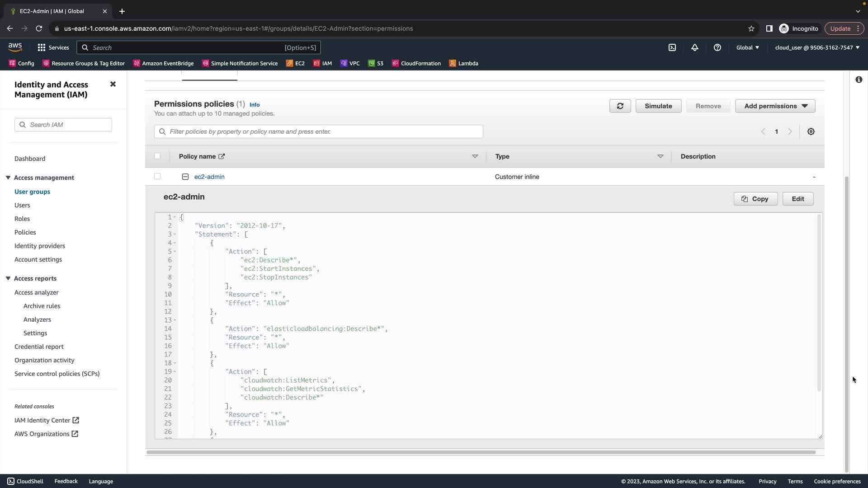Open the notifications bell icon
This screenshot has height=488, width=868.
coord(695,47)
